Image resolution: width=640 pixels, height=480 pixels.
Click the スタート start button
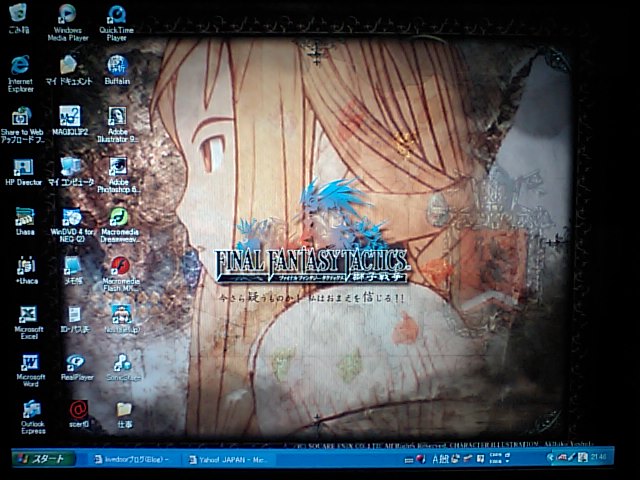(43, 459)
